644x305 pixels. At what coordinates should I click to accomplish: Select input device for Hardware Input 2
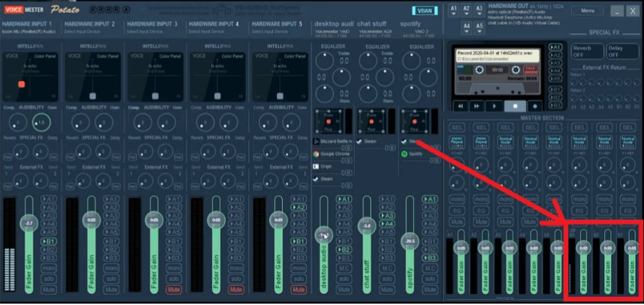81,32
